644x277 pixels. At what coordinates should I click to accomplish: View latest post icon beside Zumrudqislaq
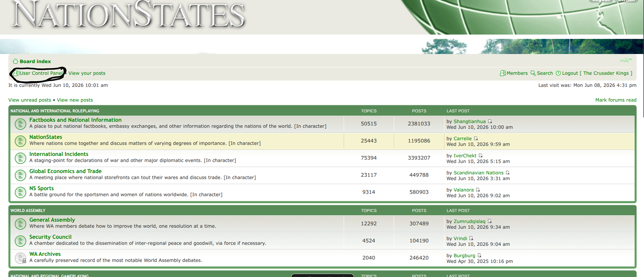click(489, 221)
